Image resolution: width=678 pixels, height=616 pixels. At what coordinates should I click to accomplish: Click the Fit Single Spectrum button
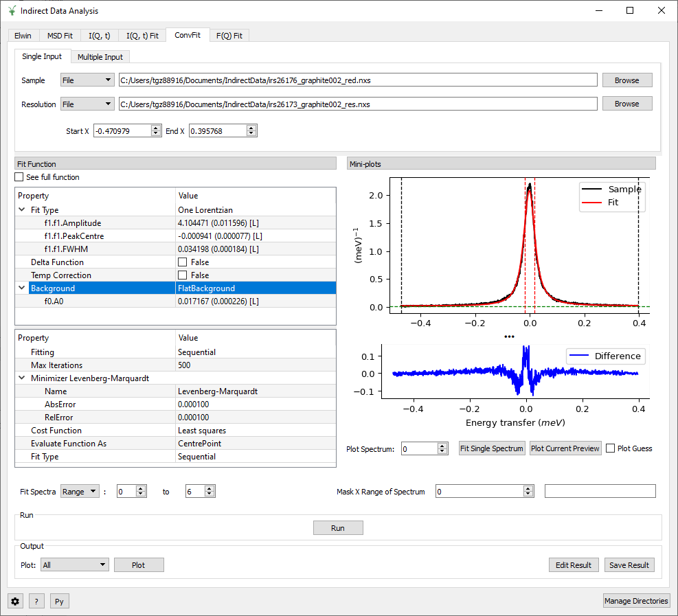click(492, 448)
